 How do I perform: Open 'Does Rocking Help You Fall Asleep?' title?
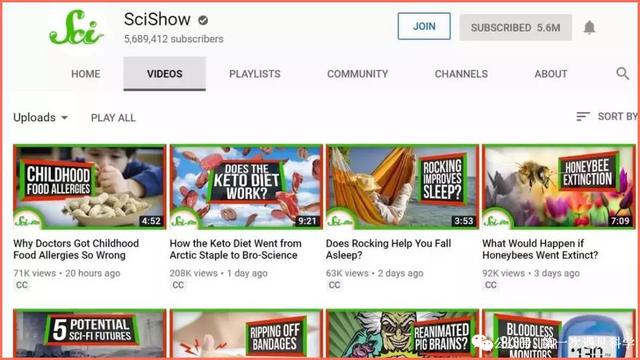coord(388,249)
